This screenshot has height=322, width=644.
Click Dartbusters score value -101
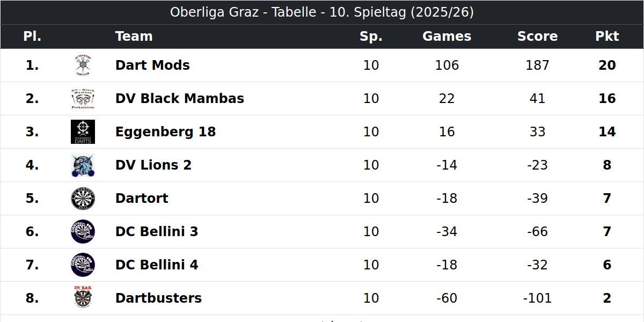pos(537,298)
